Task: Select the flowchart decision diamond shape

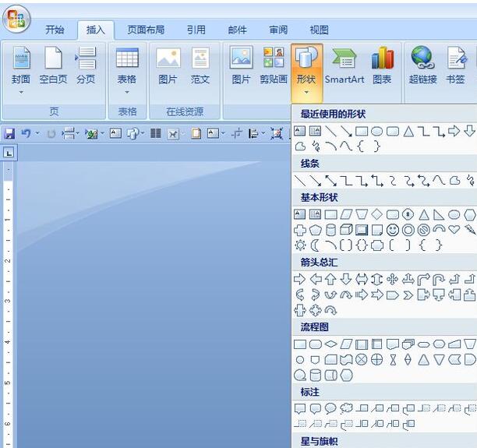Action: (x=331, y=344)
